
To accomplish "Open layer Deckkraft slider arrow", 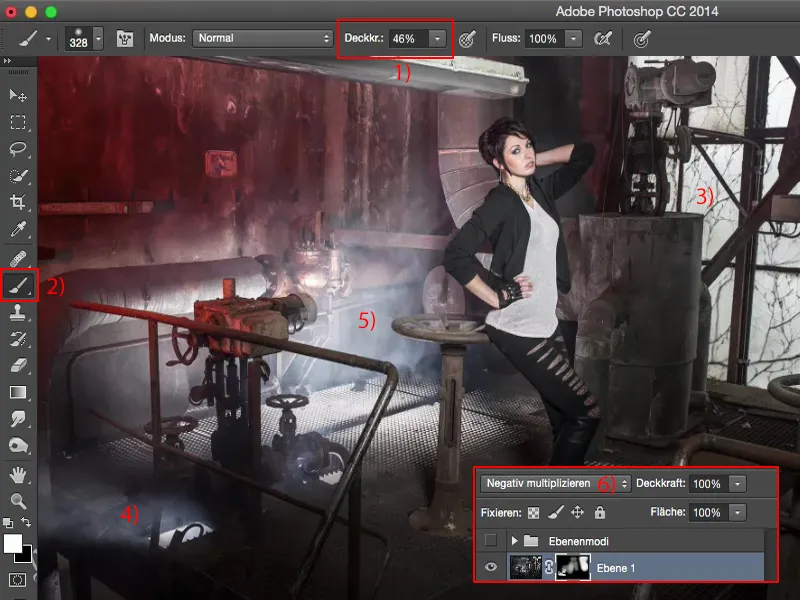I will pyautogui.click(x=737, y=484).
